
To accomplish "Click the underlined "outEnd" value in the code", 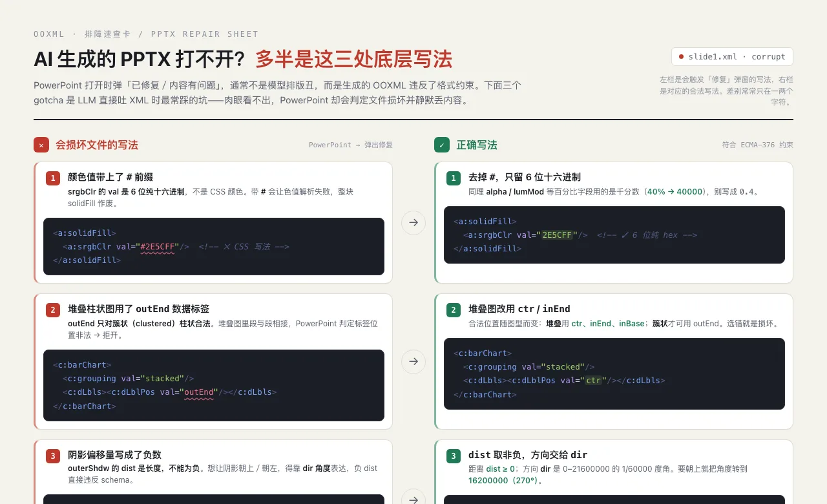I will coord(199,392).
